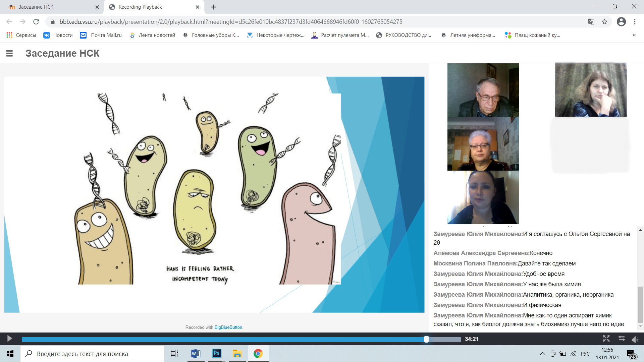Select the elderly man webcam thumbnail
The height and width of the screenshot is (362, 644).
483,90
